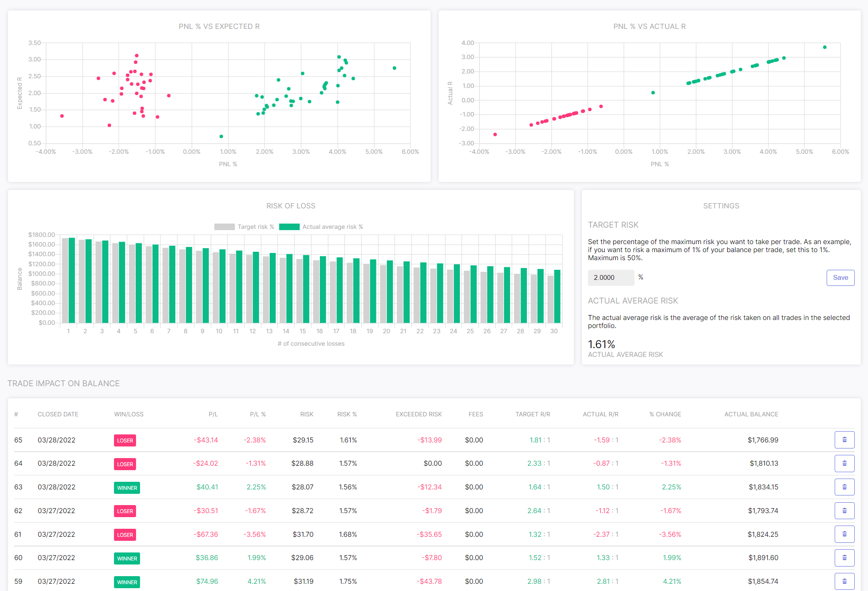This screenshot has height=591, width=868.
Task: Delete trade 62 using its trash icon
Action: pos(844,511)
